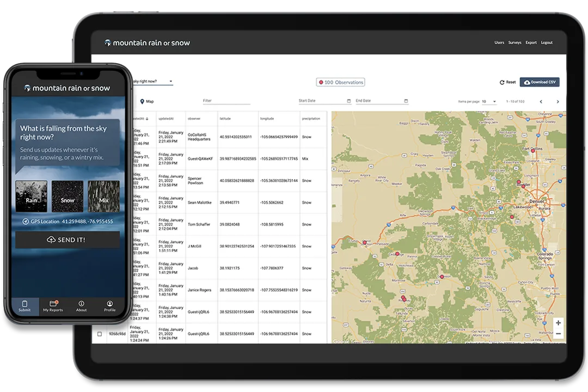
Task: Tap the SEND IT! button
Action: tap(68, 240)
